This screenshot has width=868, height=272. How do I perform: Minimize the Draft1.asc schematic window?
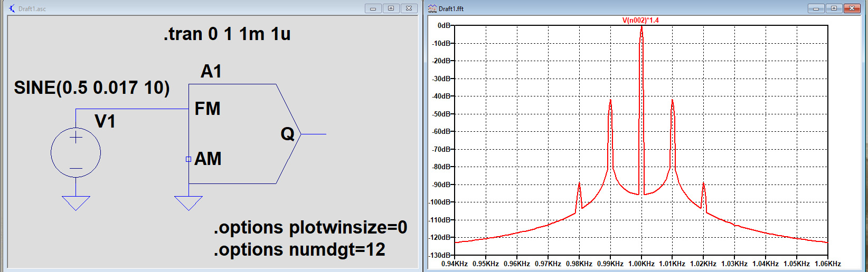pos(373,8)
